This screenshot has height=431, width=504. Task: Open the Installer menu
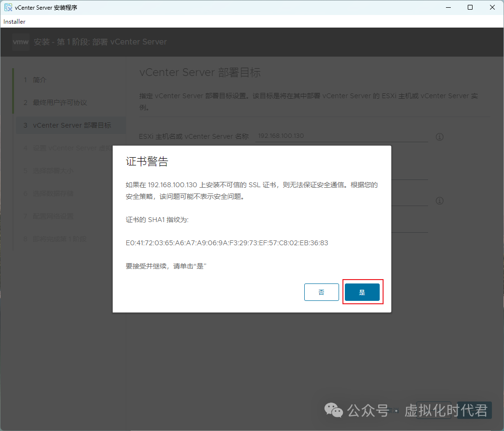pos(14,22)
